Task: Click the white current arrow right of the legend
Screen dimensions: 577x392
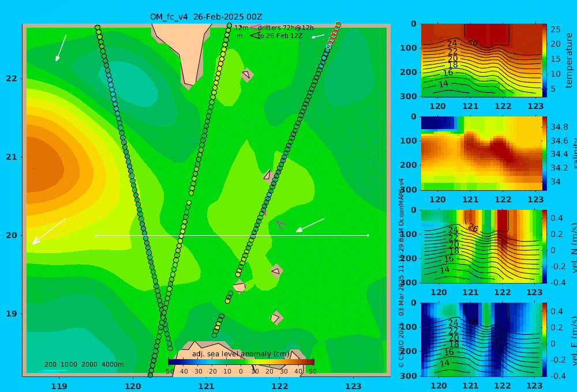Action: pos(318,36)
